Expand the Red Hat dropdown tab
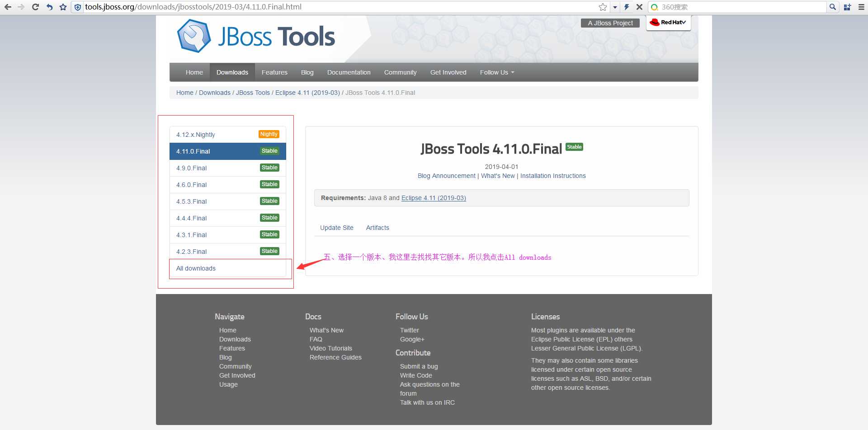 669,23
